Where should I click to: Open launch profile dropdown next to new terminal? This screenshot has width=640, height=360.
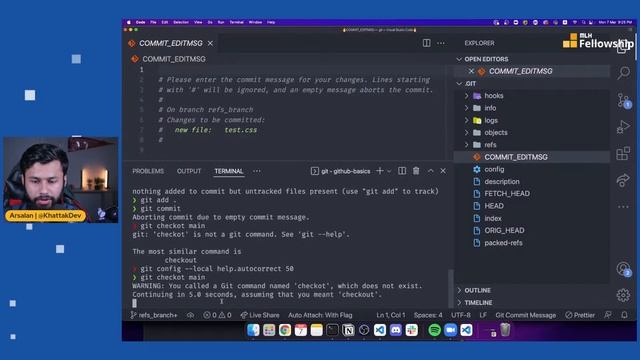[x=389, y=171]
